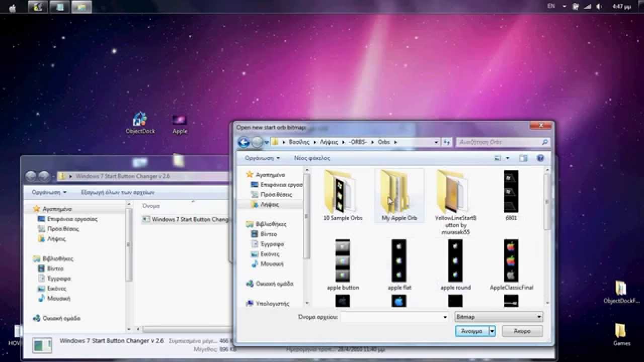Image resolution: width=644 pixels, height=362 pixels.
Task: Click the forward arrow in open dialog
Action: 257,142
